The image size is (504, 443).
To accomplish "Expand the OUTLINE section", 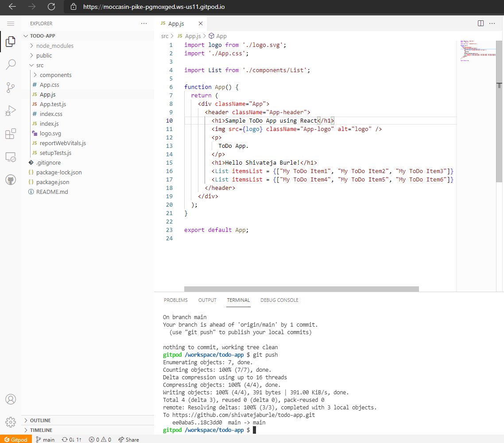I will 40,420.
